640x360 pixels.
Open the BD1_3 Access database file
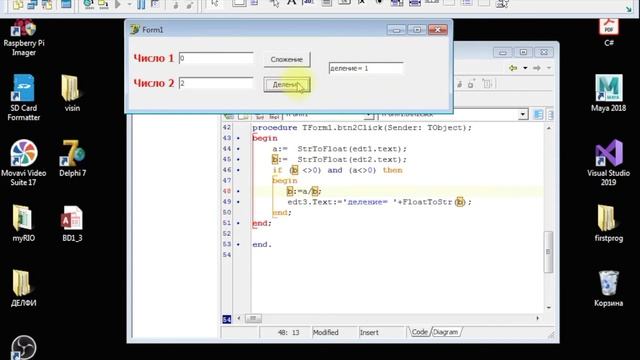click(72, 223)
